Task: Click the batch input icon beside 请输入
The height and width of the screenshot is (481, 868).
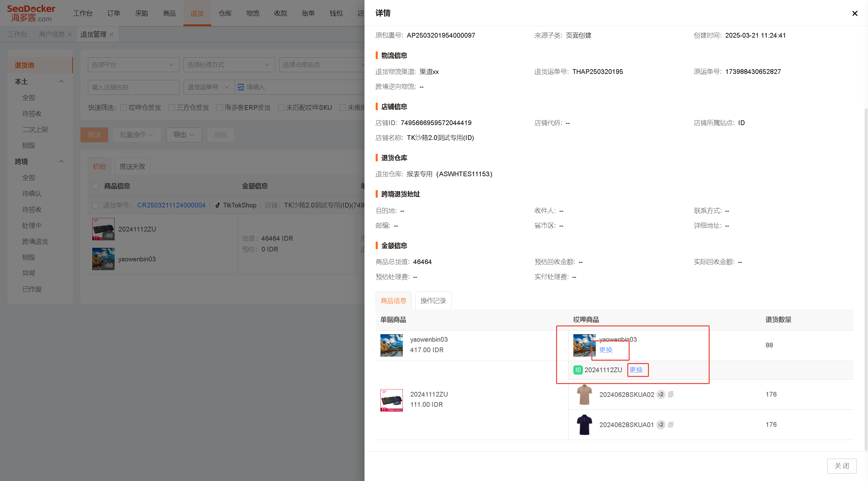Action: point(241,87)
